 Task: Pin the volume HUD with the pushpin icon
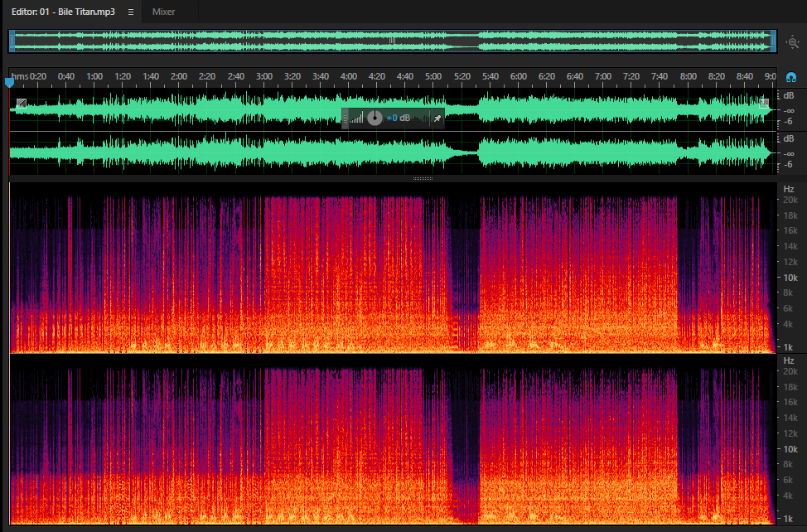point(437,118)
